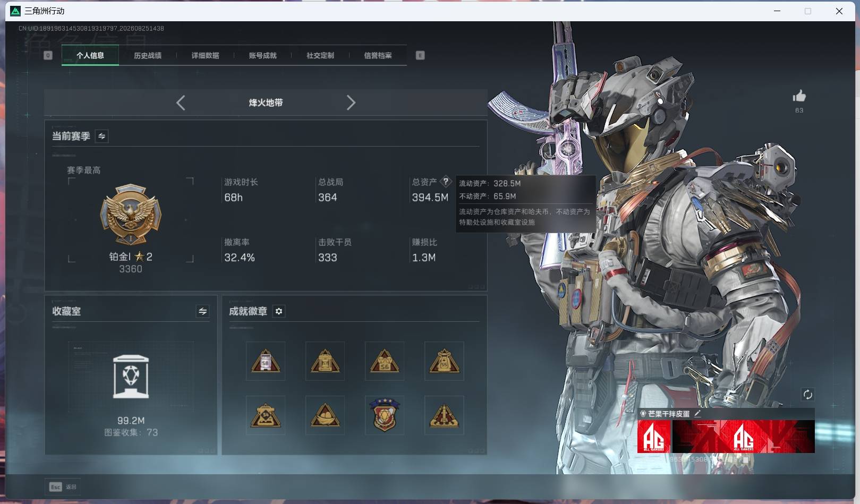Click the swap icon in 收藏室 panel

pyautogui.click(x=202, y=311)
